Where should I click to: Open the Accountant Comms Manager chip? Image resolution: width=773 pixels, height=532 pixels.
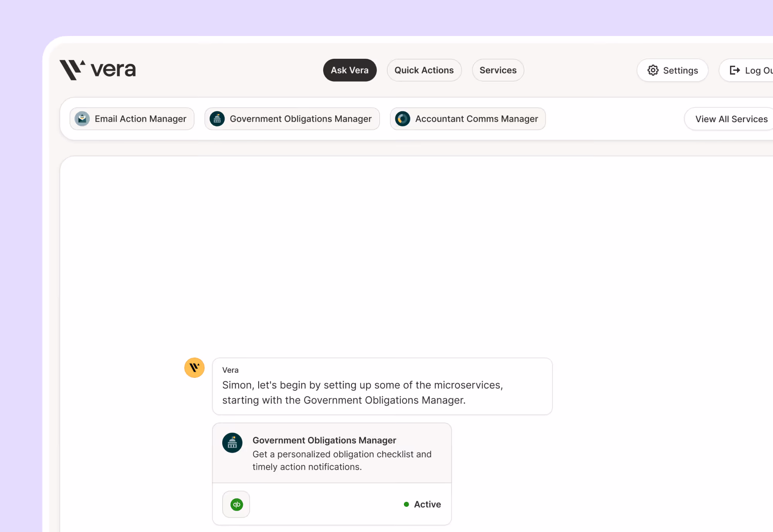[468, 119]
